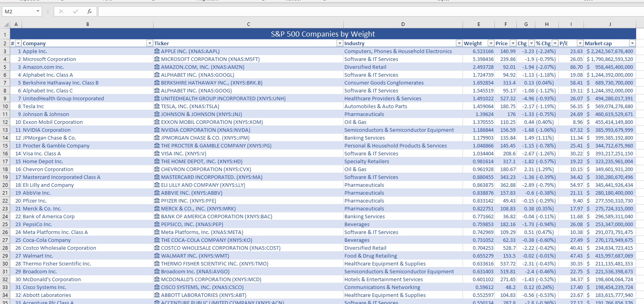Select column D header
This screenshot has height=304, width=644.
point(403,24)
